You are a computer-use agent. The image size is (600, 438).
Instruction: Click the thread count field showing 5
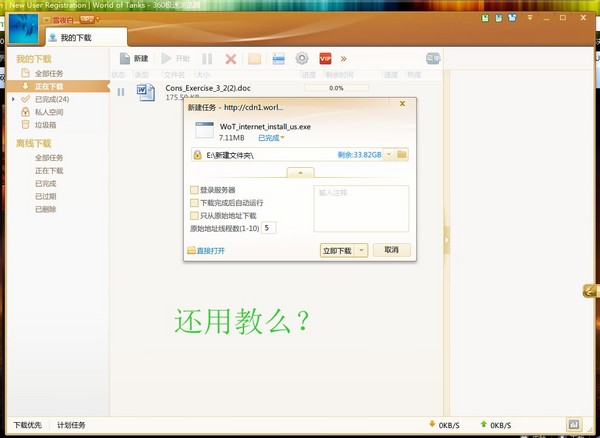point(268,228)
